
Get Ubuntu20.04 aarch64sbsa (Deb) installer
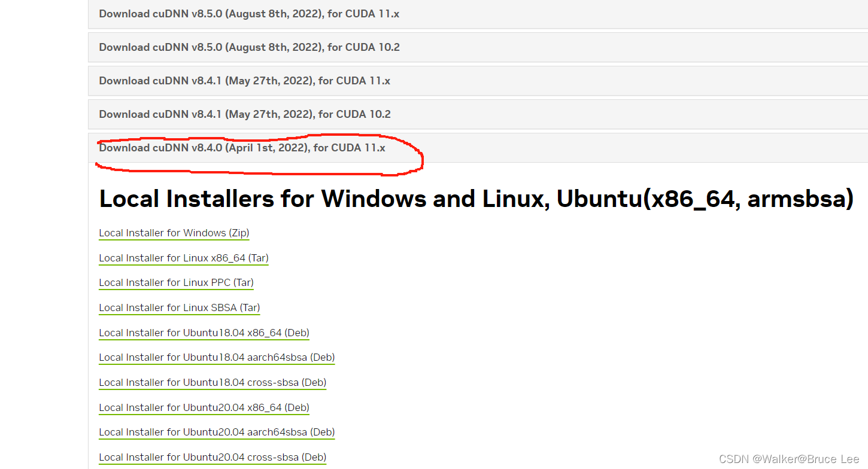pos(216,433)
